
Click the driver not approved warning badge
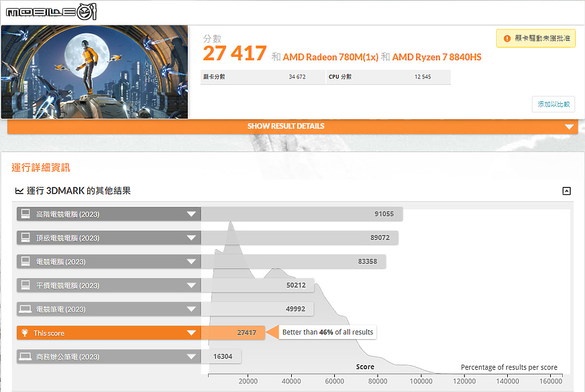coord(536,38)
